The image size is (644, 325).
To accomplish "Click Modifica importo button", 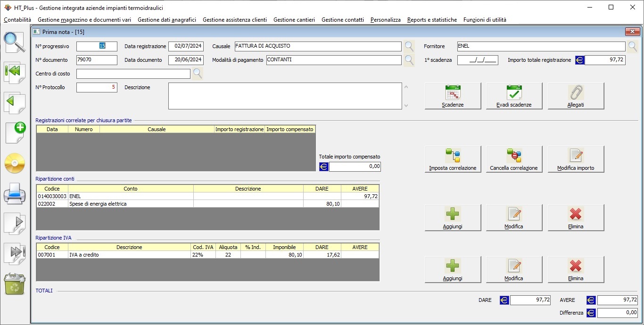I will click(576, 159).
